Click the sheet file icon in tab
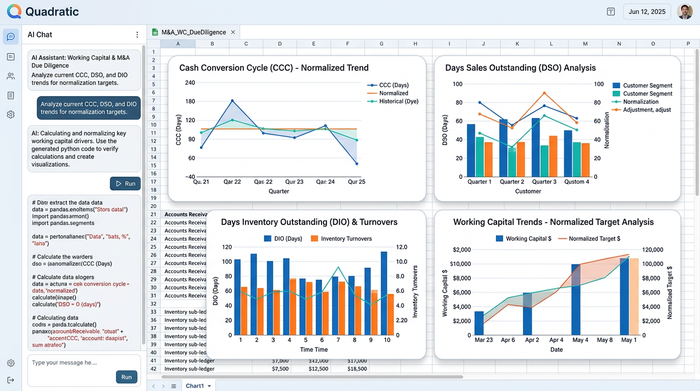 click(155, 32)
